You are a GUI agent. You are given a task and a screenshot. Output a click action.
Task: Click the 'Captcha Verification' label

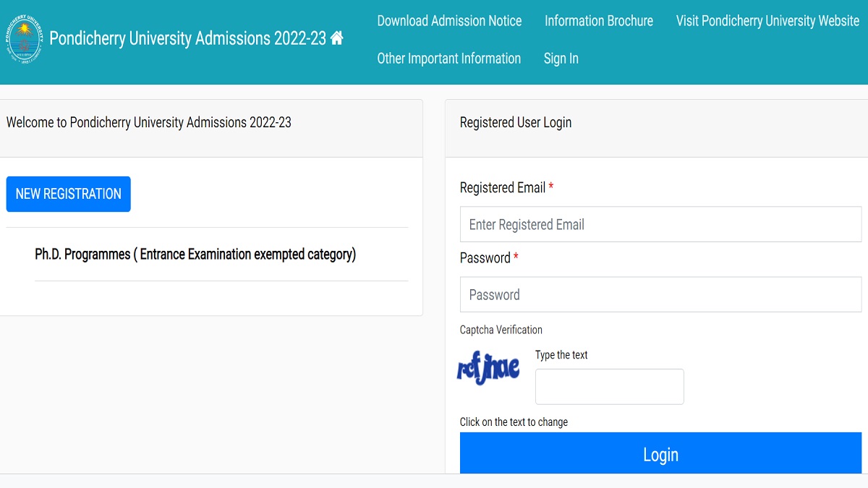point(501,330)
